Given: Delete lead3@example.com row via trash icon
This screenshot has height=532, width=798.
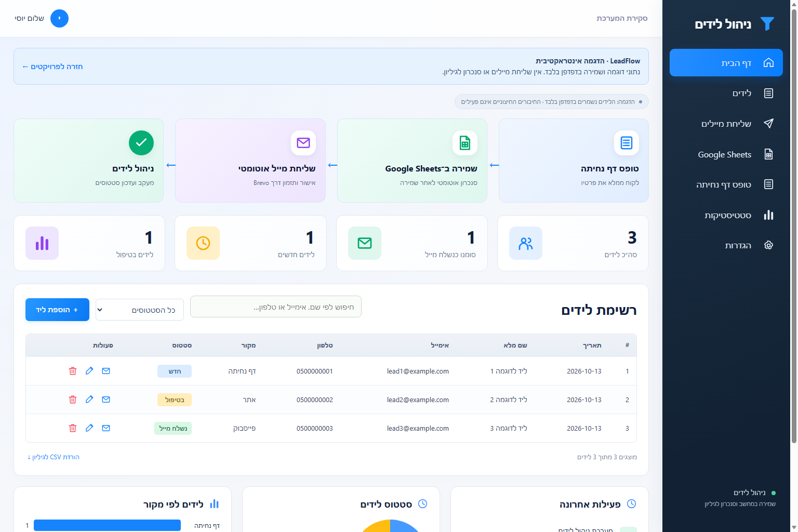Looking at the screenshot, I should 73,428.
